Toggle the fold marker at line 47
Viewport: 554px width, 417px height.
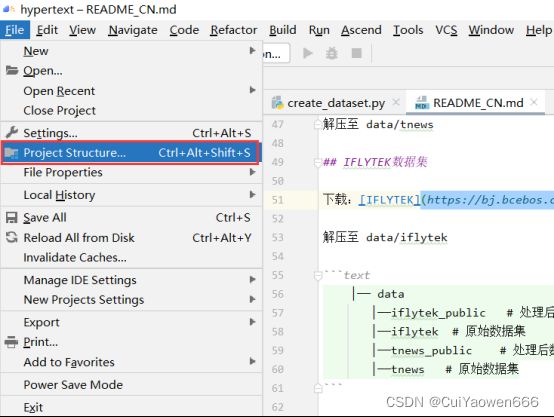pos(318,124)
